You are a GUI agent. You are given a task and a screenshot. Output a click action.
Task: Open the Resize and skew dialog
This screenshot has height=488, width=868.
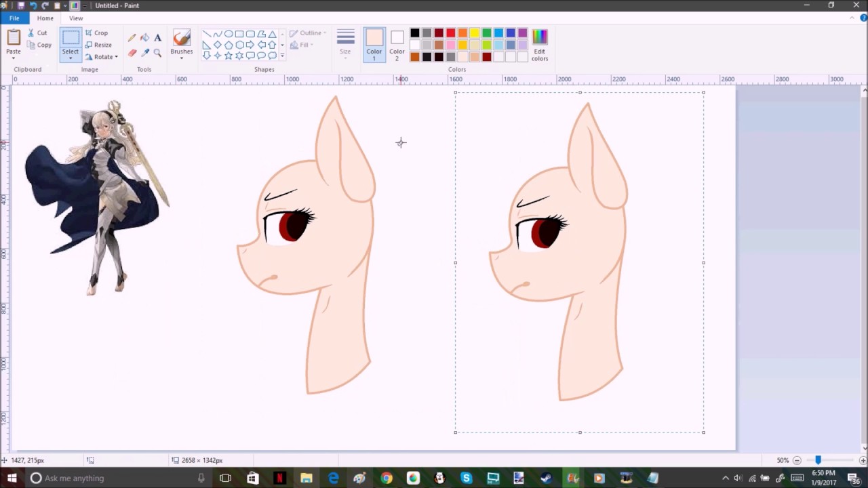[98, 45]
